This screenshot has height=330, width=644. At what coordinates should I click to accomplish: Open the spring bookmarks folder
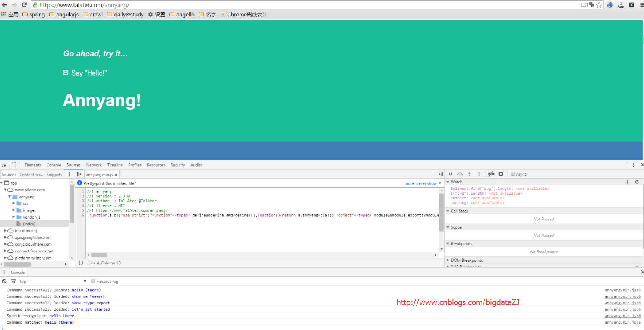[34, 14]
